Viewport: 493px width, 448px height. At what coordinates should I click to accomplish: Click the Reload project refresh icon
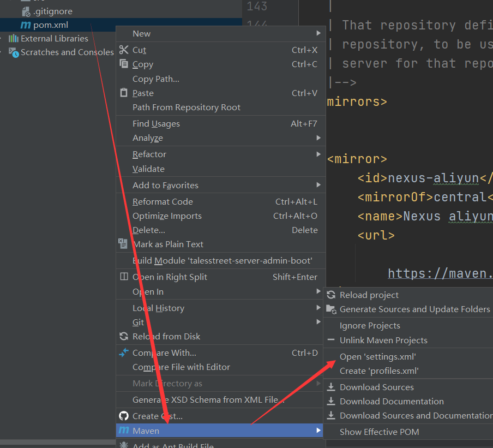click(331, 295)
